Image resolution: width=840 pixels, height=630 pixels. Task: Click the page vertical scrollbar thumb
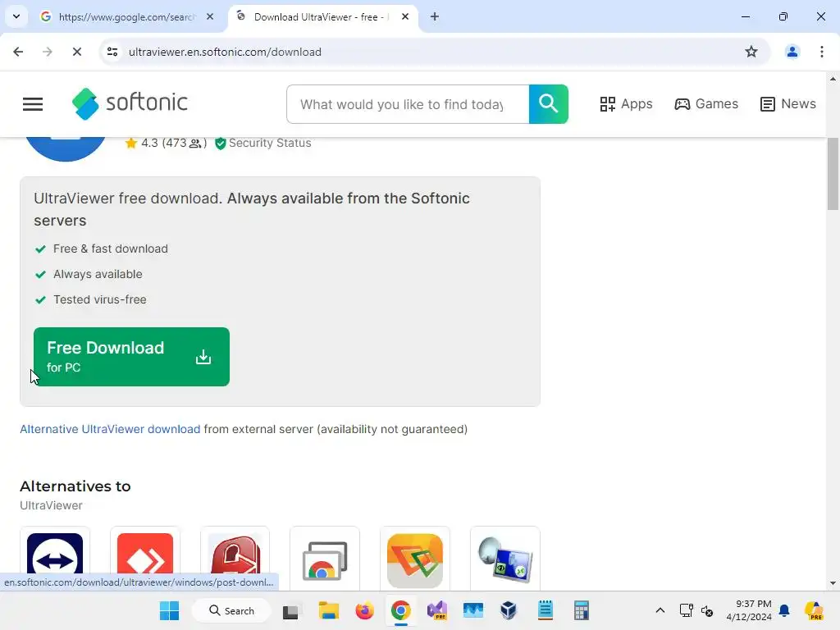(x=833, y=174)
